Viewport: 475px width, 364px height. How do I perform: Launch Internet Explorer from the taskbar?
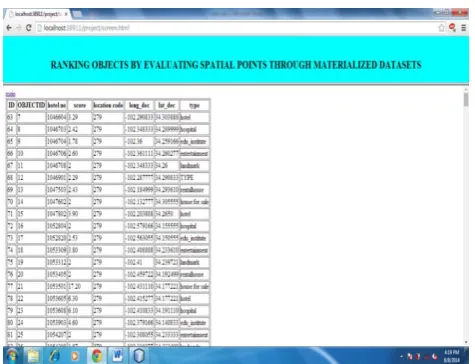(54, 356)
